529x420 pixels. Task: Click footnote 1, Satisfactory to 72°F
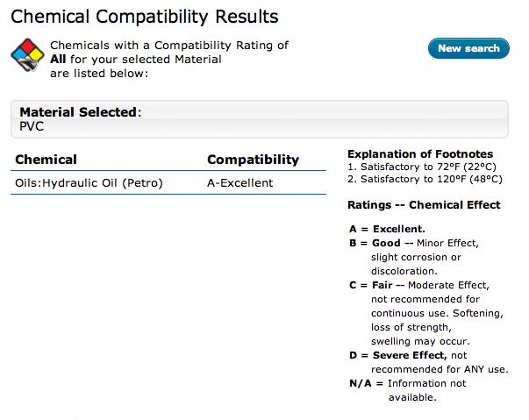[421, 166]
